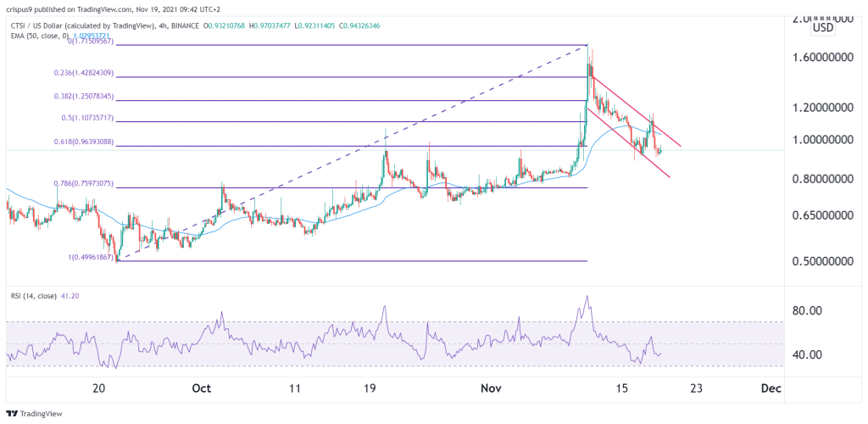Click the 0(1.71509567) Fibonacci level label

point(89,42)
